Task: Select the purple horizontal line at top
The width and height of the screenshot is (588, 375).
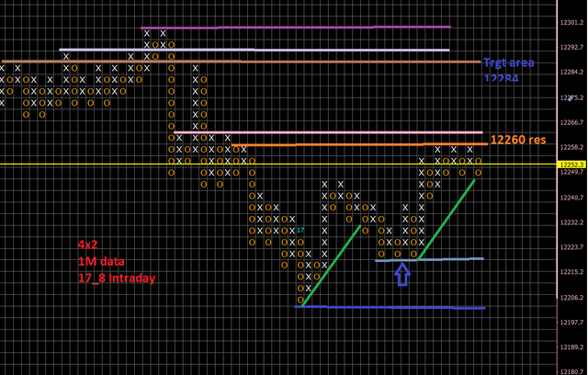Action: (x=294, y=27)
